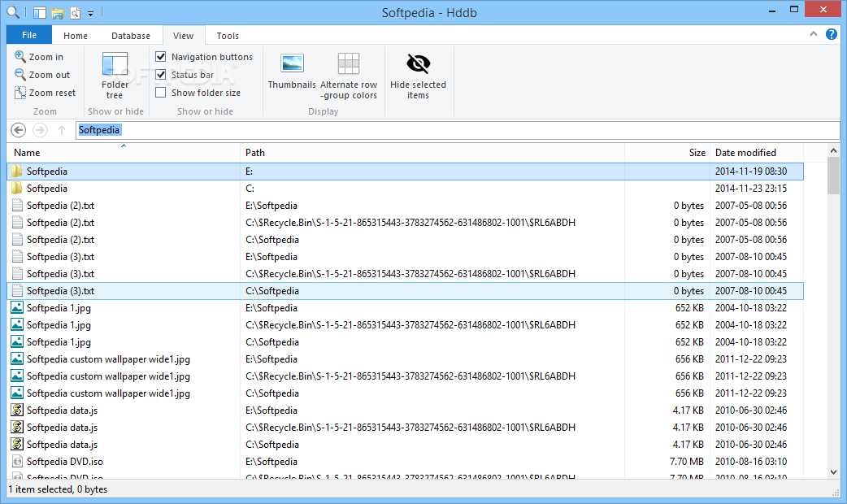Open the File menu tab

point(29,35)
